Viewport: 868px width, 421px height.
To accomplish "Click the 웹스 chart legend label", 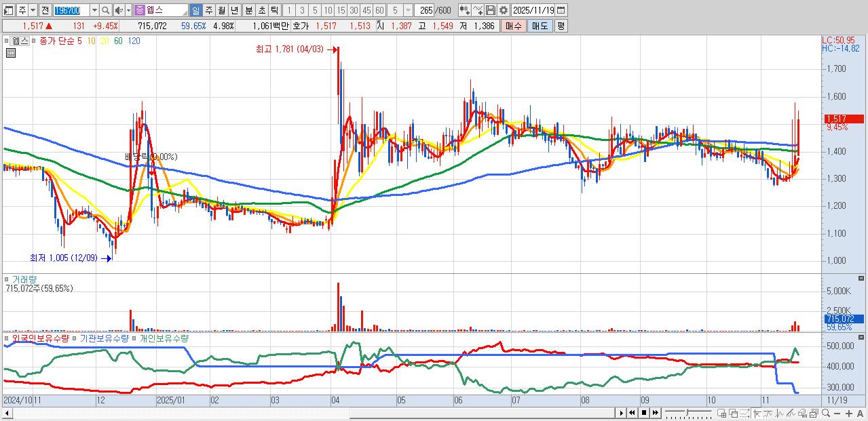I will pos(20,41).
